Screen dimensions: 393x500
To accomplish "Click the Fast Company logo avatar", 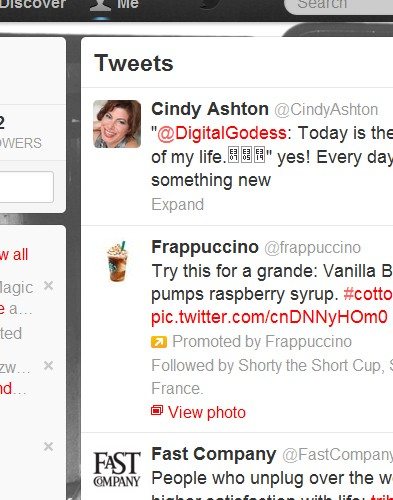I will tap(117, 469).
